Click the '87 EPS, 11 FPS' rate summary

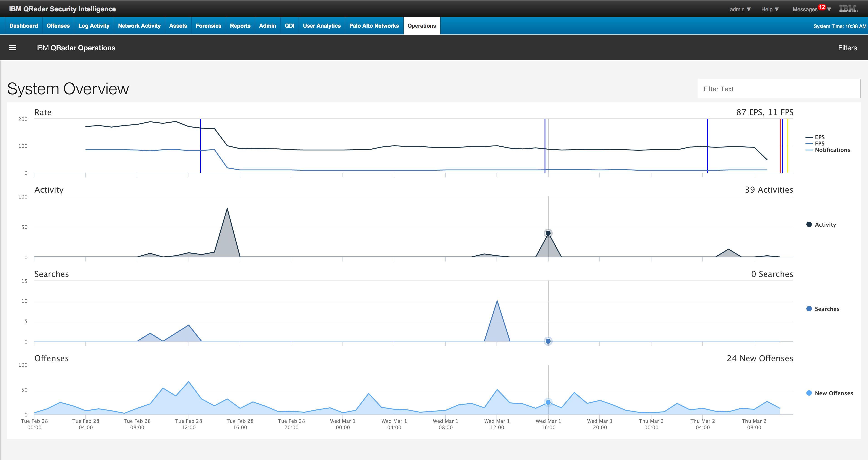[764, 112]
